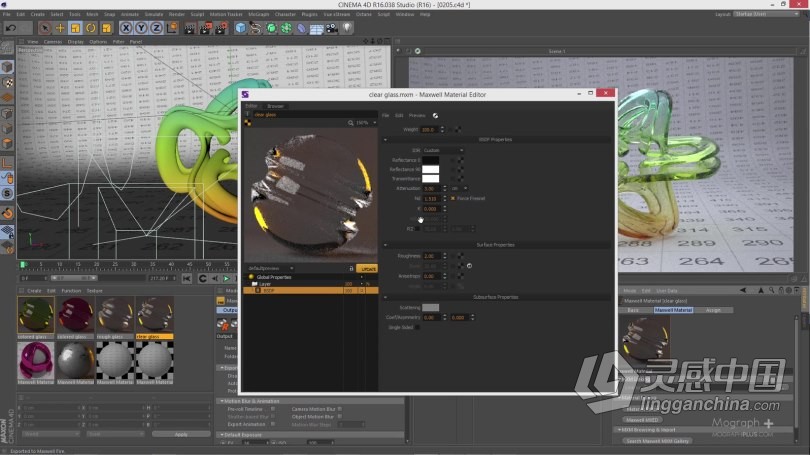Open the Layout dropdown
This screenshot has width=810, height=455.
point(767,14)
